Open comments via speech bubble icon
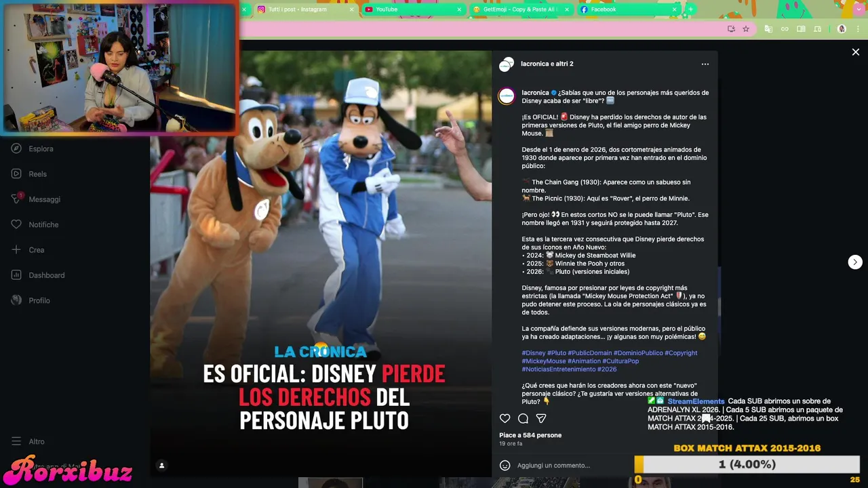The width and height of the screenshot is (868, 488). tap(523, 418)
